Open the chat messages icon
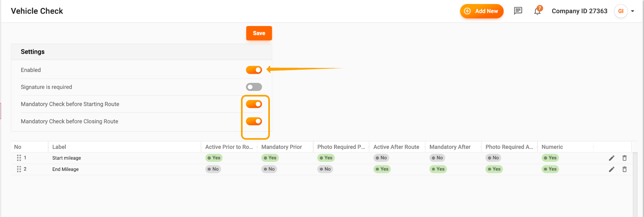 point(518,11)
